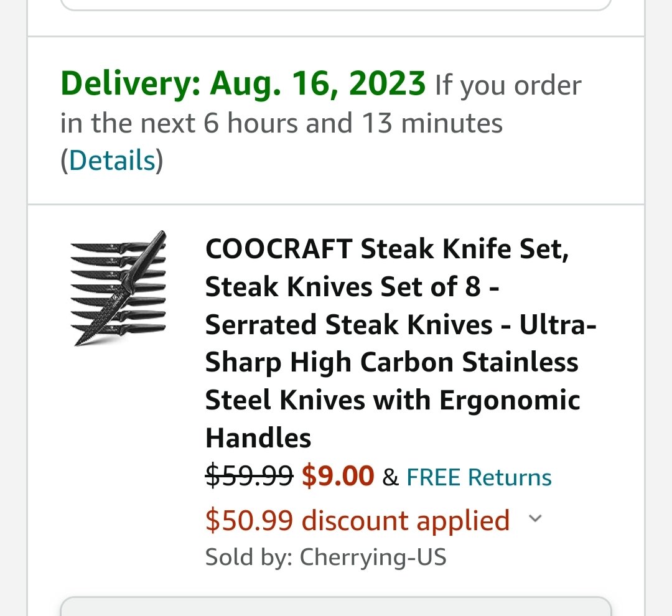Screen dimensions: 672x616
Task: Tap the rounded box outline at the top
Action: 336,5
